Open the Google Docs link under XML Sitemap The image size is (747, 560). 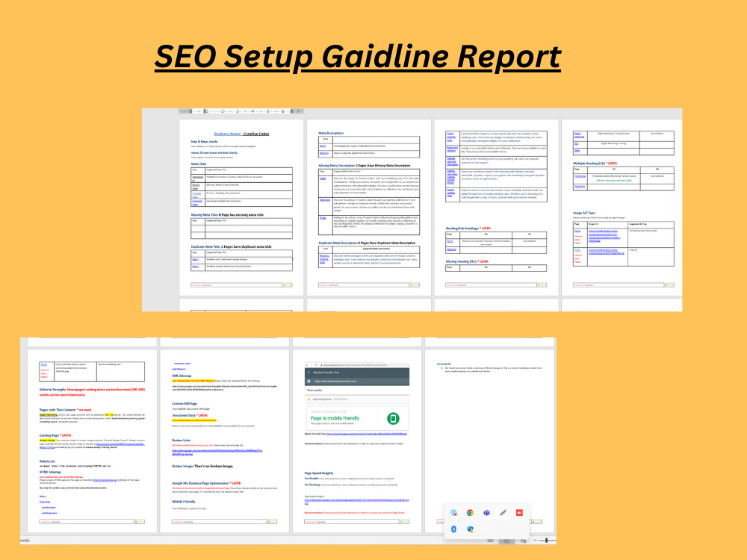click(x=224, y=388)
